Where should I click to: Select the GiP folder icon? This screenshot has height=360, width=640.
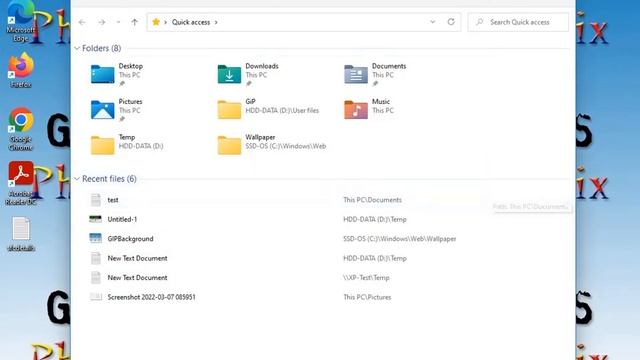pos(229,110)
